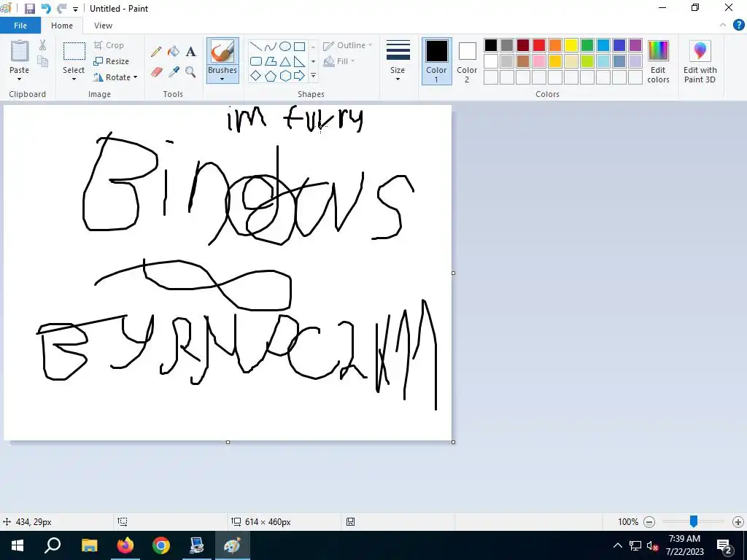Click the canvas bottom-right resize handle
Image resolution: width=747 pixels, height=560 pixels.
click(x=453, y=443)
